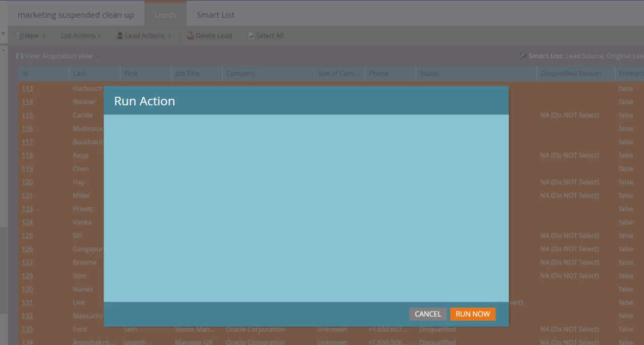The width and height of the screenshot is (644, 345).
Task: Select the Harbusch last name cell
Action: click(x=87, y=89)
